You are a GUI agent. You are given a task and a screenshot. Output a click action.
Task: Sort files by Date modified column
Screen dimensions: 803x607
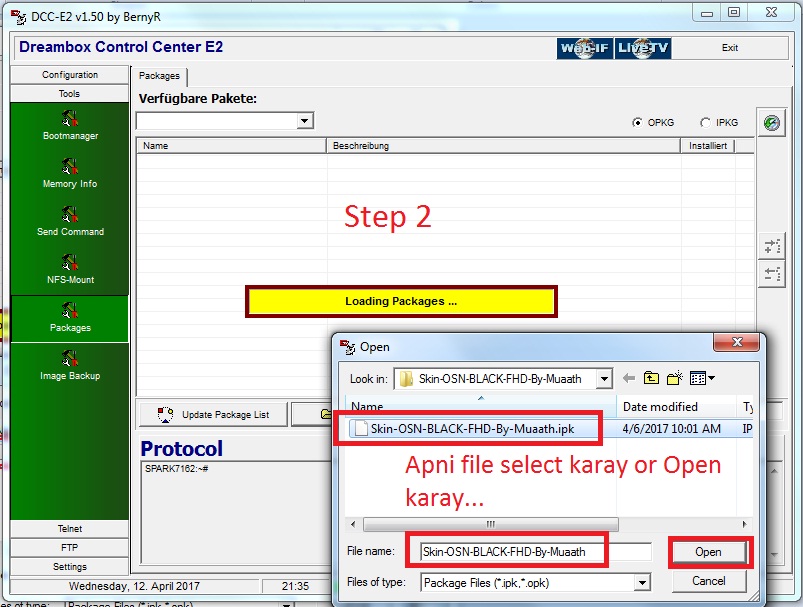point(677,406)
